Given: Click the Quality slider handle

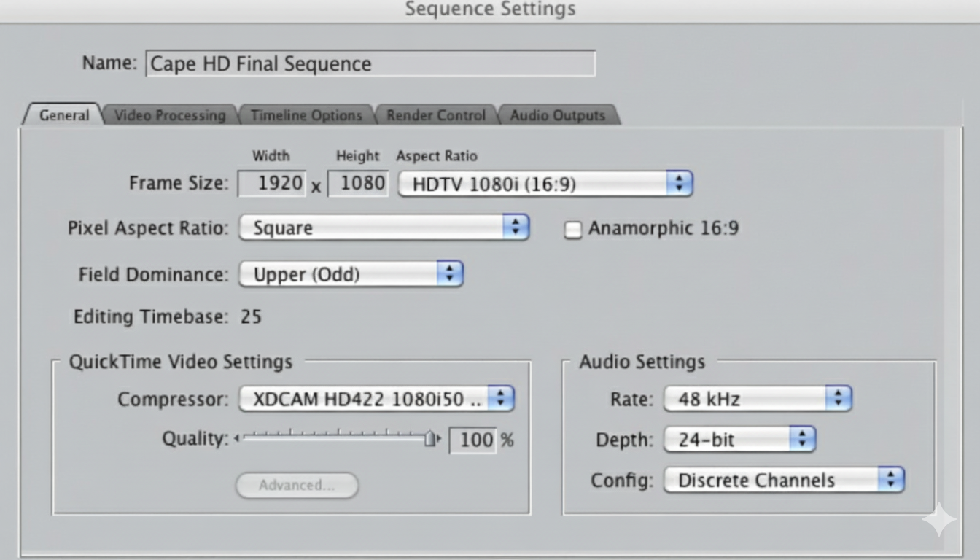Looking at the screenshot, I should [430, 439].
